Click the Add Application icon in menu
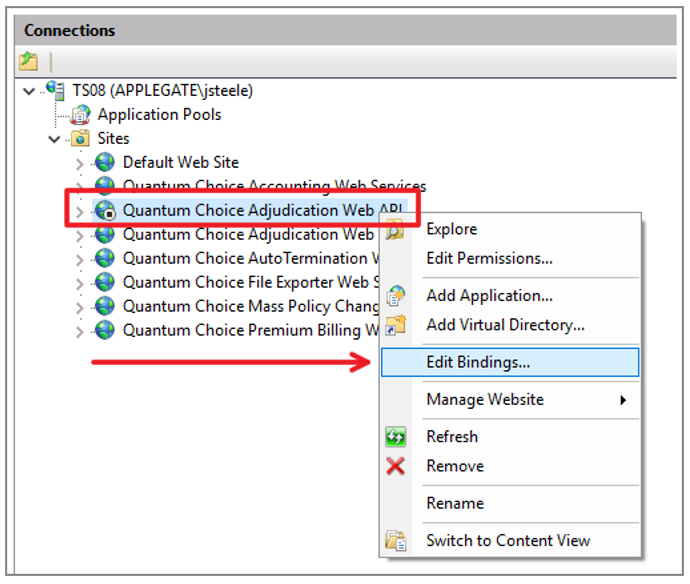Image resolution: width=690 pixels, height=584 pixels. click(395, 295)
